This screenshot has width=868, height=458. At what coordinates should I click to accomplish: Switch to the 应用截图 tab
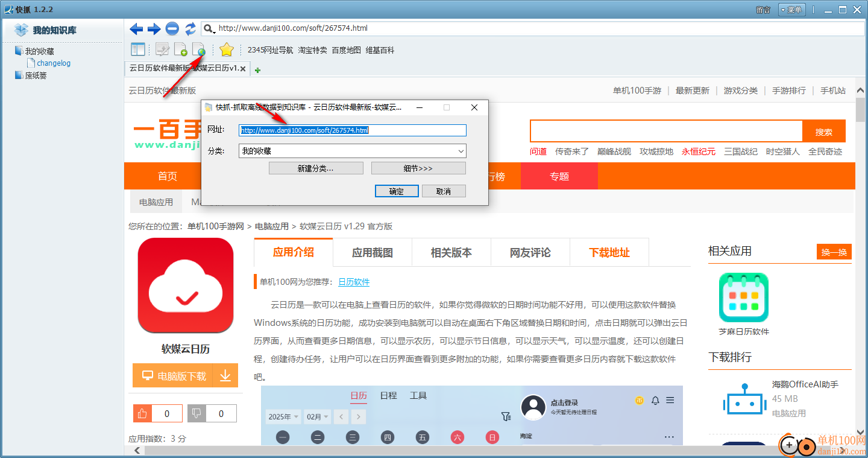coord(373,253)
